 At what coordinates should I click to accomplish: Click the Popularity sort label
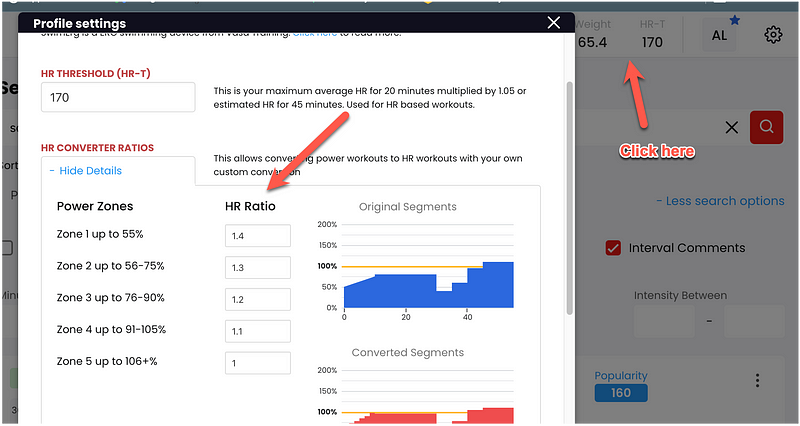click(621, 376)
